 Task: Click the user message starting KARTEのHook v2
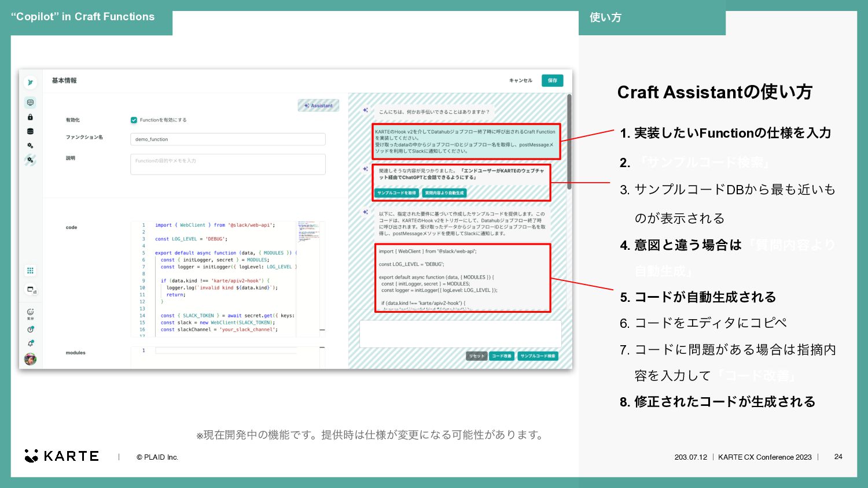466,142
